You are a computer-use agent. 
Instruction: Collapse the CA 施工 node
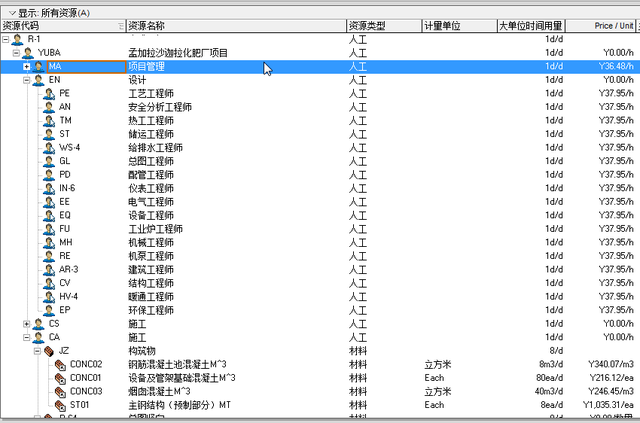point(27,337)
